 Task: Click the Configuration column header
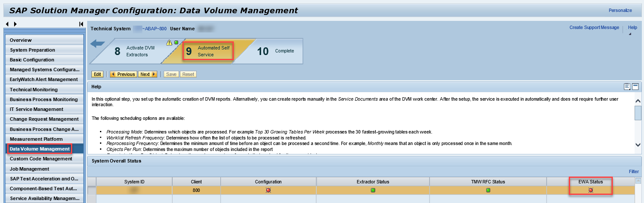pos(268,182)
